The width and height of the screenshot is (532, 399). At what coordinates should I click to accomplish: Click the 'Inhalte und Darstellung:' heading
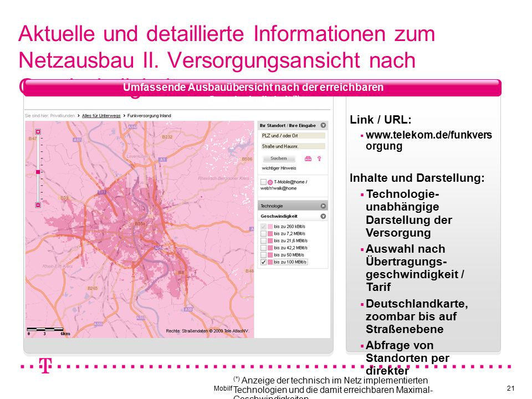(417, 178)
